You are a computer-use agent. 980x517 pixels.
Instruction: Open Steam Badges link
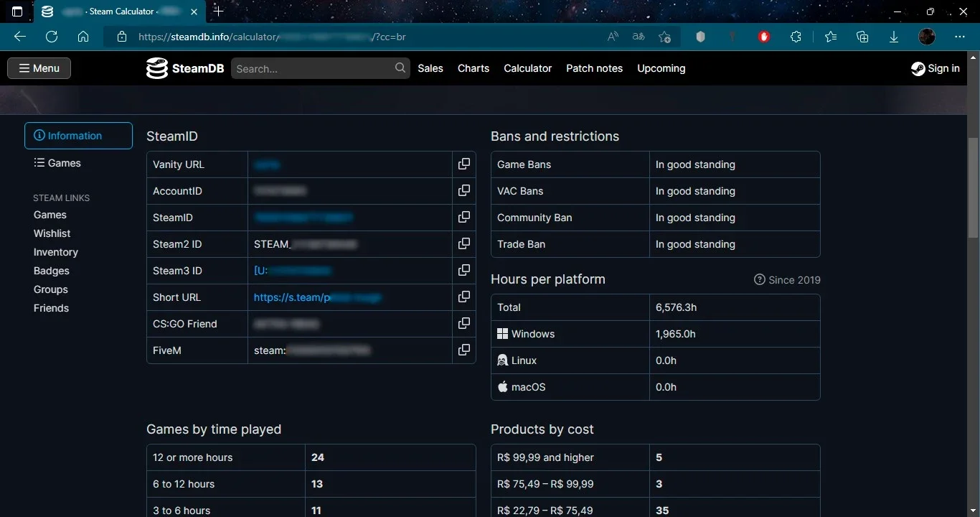52,271
